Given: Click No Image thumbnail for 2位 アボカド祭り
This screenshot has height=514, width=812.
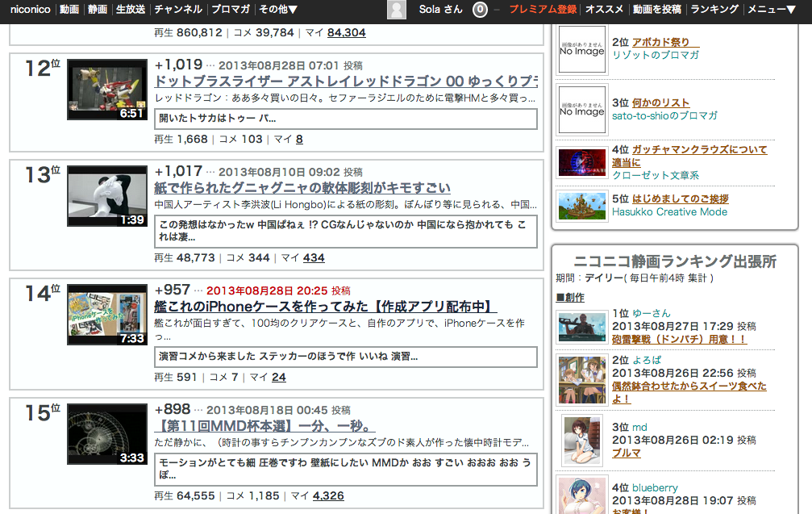Looking at the screenshot, I should (582, 49).
